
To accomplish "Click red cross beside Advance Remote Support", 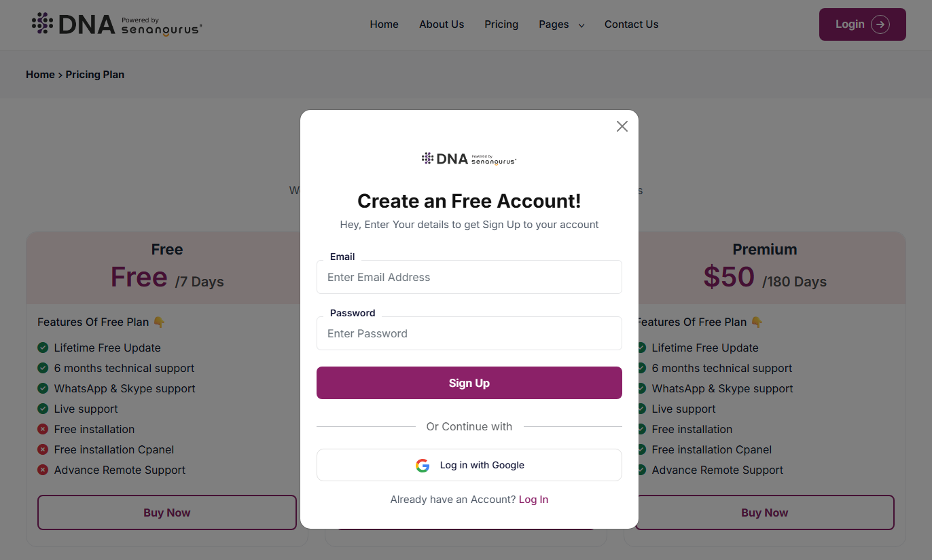I will tap(43, 470).
